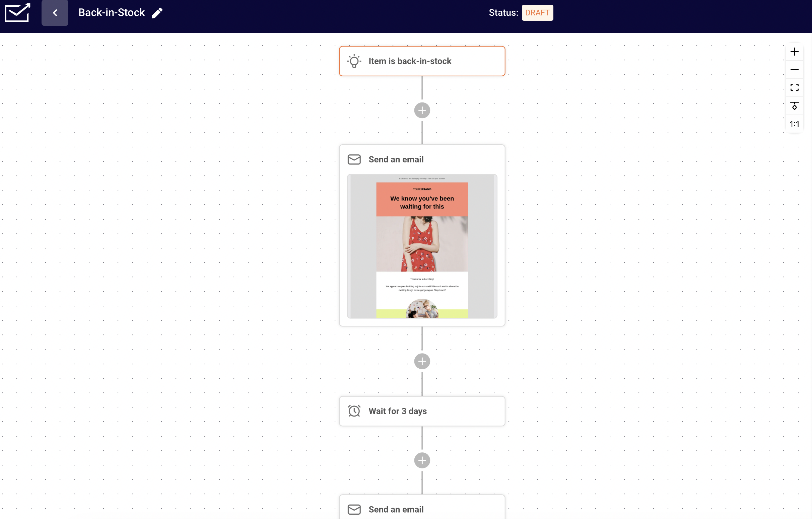Edit the workflow name with the pencil icon
The width and height of the screenshot is (812, 519).
point(157,13)
